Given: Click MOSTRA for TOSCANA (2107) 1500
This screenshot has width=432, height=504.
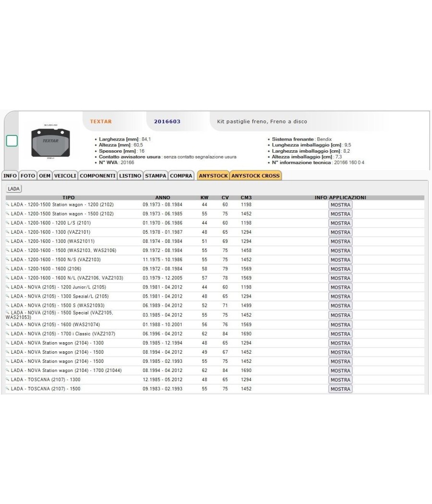Looking at the screenshot, I should point(340,389).
